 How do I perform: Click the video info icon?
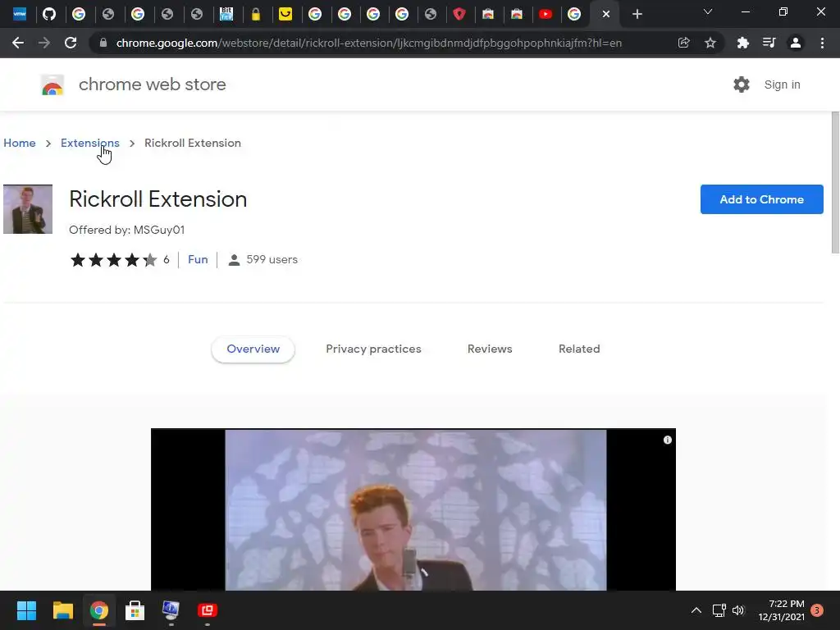tap(668, 440)
